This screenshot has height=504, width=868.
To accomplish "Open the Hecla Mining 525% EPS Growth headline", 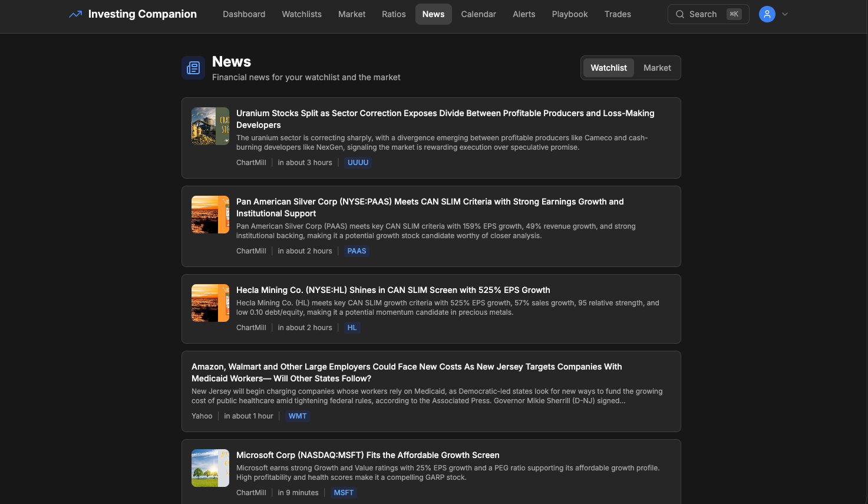I will click(x=393, y=290).
